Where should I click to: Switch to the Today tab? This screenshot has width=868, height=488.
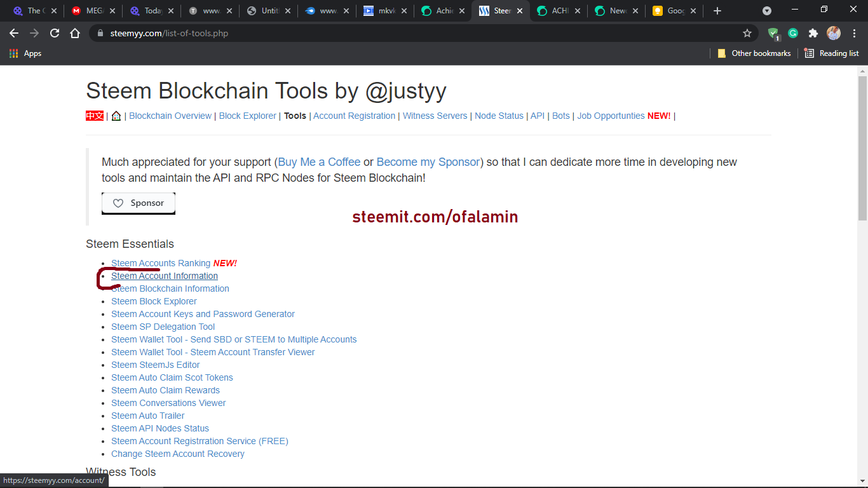pos(152,11)
